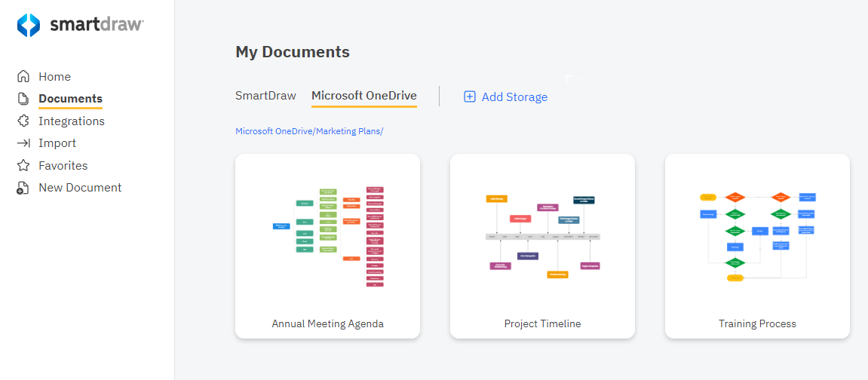
Task: Click the Add Storage link text
Action: coord(514,97)
